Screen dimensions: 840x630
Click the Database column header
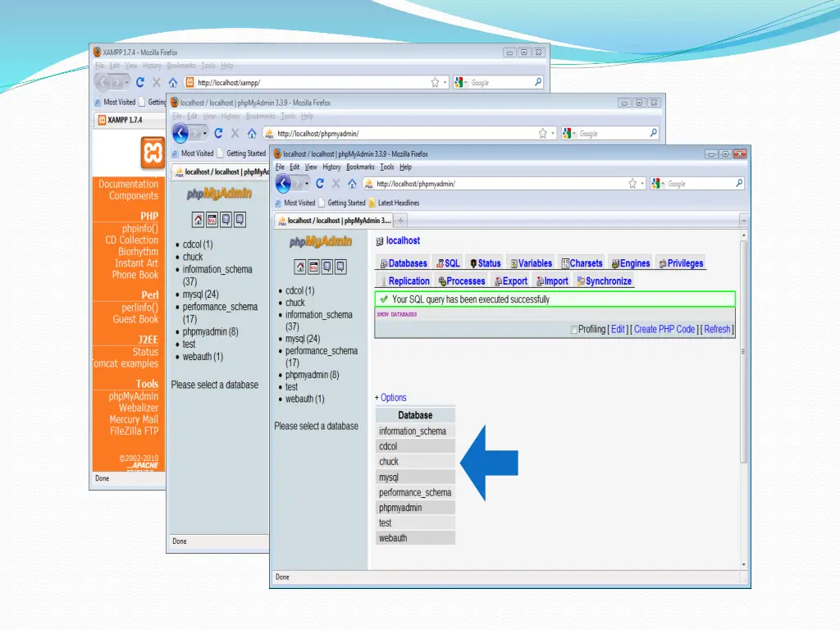click(415, 415)
